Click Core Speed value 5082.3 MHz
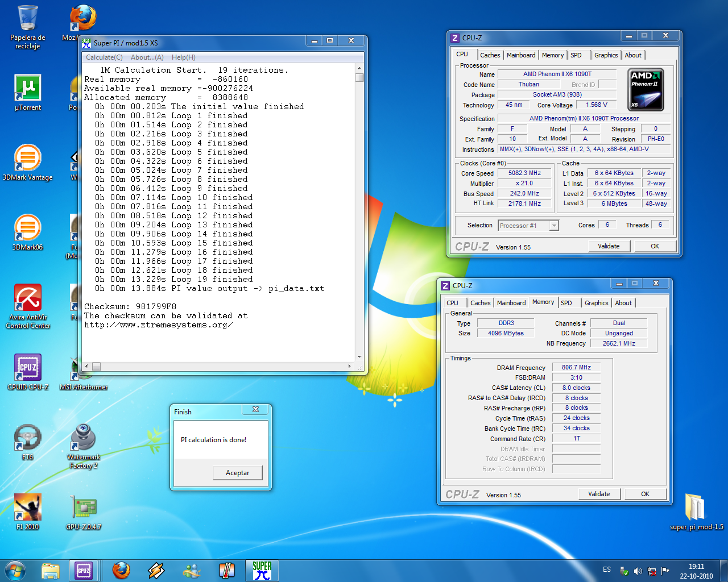 pos(524,173)
